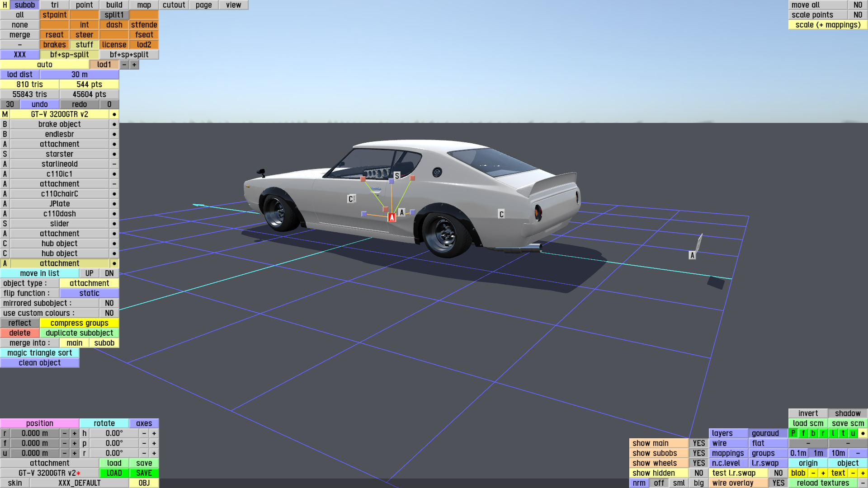Click the dash toggle beside starlineold
This screenshot has width=868, height=488.
click(x=114, y=164)
